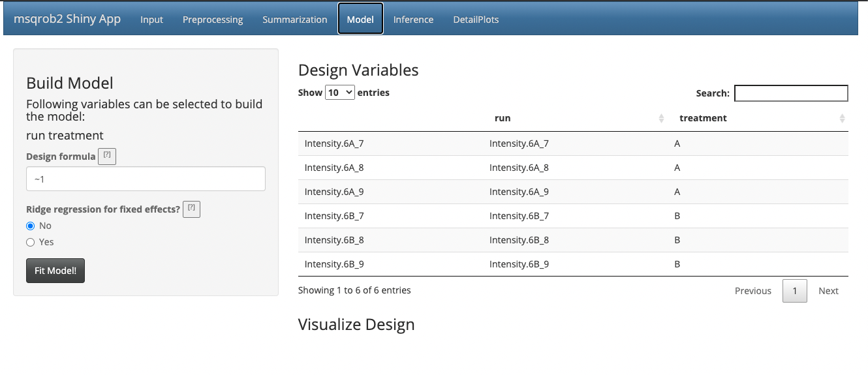
Task: Open the Inference tab
Action: coord(413,20)
